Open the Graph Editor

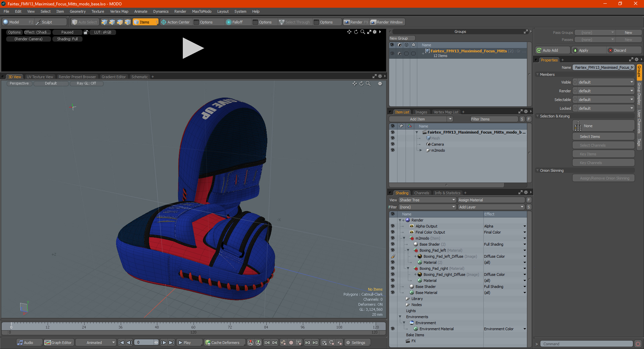[58, 343]
